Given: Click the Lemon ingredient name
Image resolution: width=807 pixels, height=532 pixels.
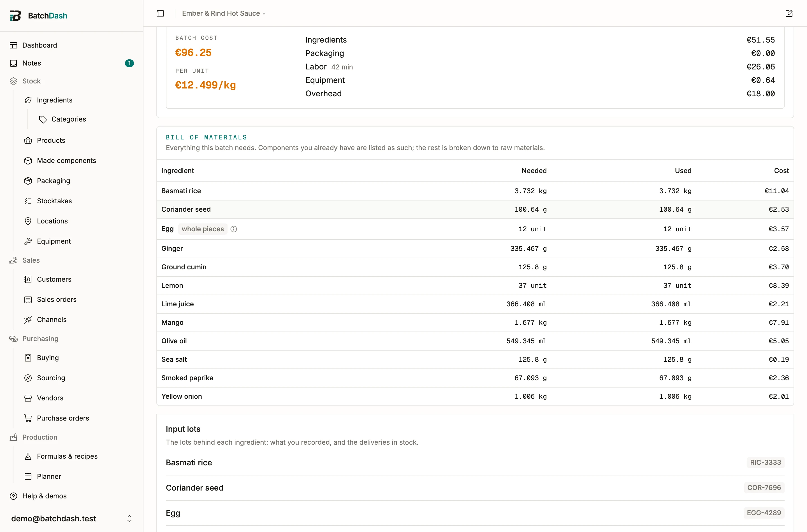Looking at the screenshot, I should click(x=172, y=286).
